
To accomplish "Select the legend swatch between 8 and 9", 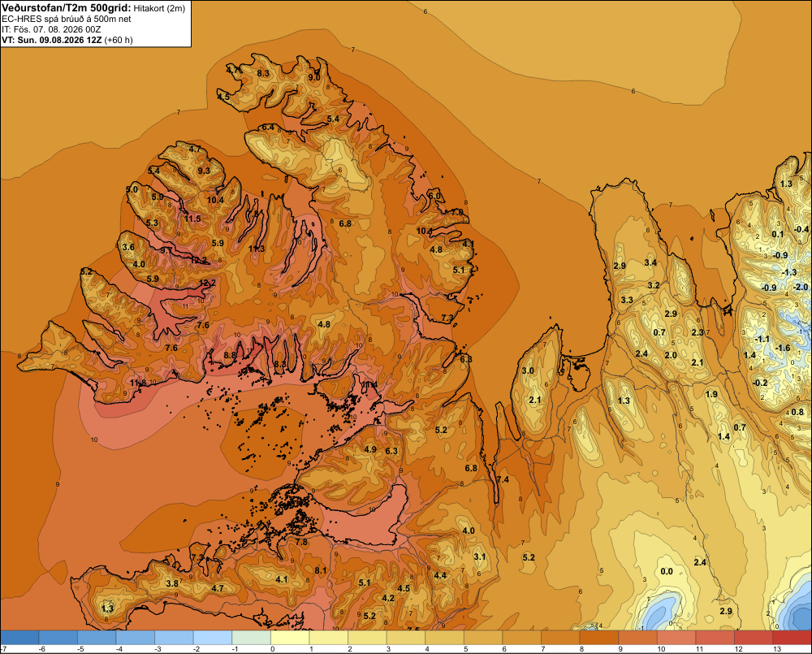I will [599, 638].
